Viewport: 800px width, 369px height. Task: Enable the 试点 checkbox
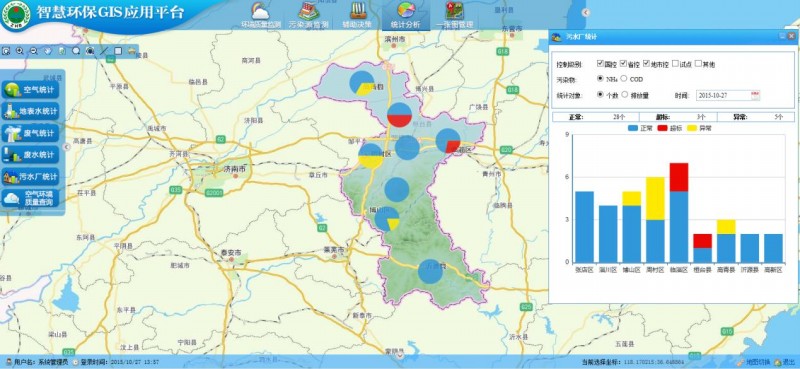(675, 64)
